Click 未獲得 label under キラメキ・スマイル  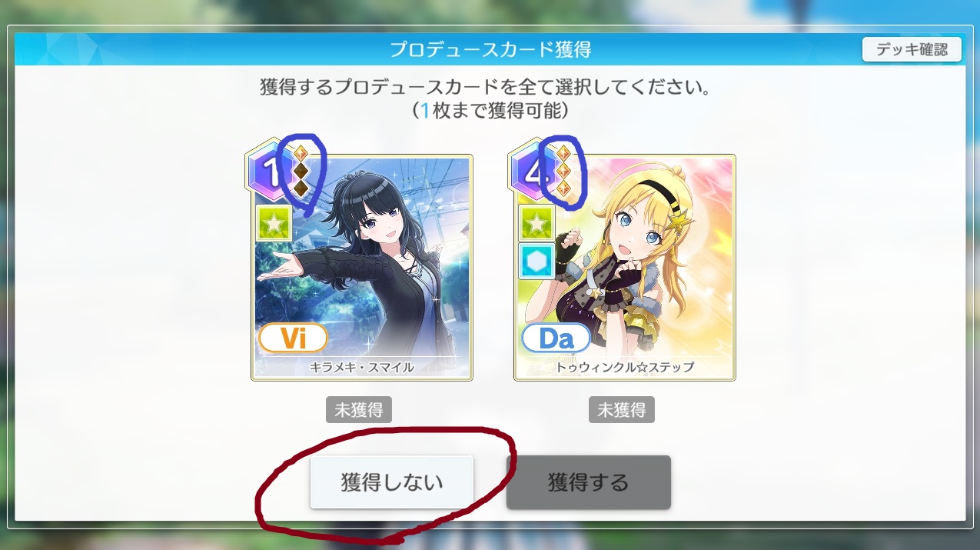coord(359,410)
